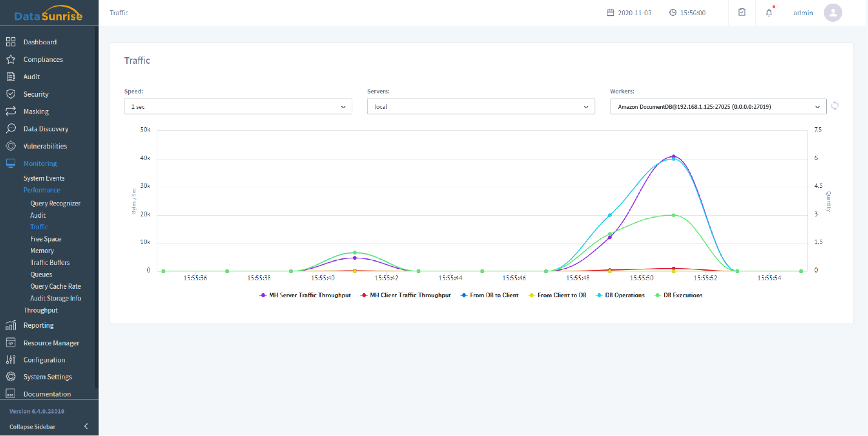
Task: Toggle MH Server Traffic Throughput legend series
Action: coord(305,295)
